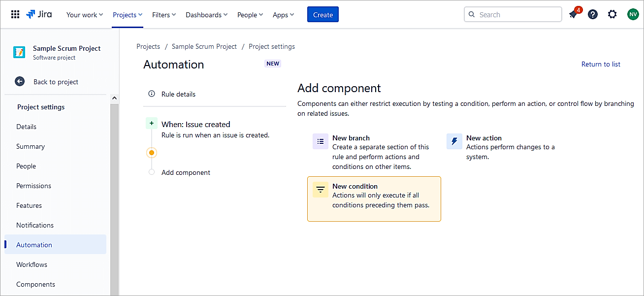Open the help question mark icon

(593, 14)
